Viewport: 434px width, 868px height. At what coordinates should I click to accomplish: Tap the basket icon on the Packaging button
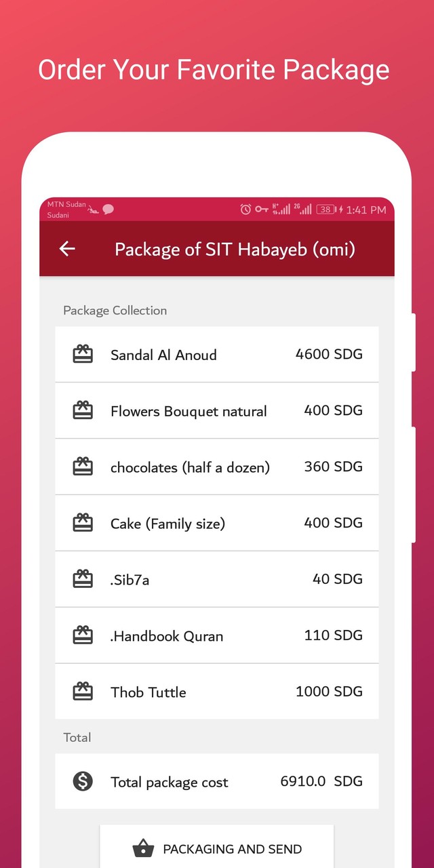pos(142,847)
